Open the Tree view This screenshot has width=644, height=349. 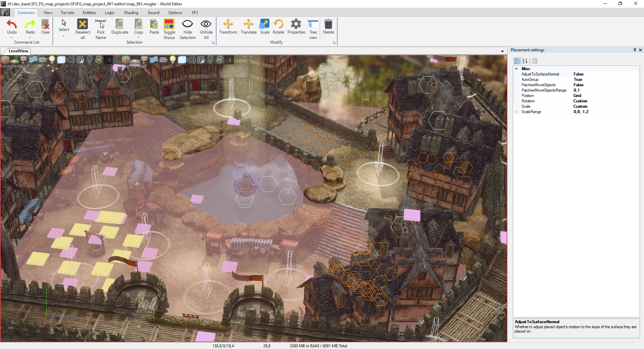313,29
